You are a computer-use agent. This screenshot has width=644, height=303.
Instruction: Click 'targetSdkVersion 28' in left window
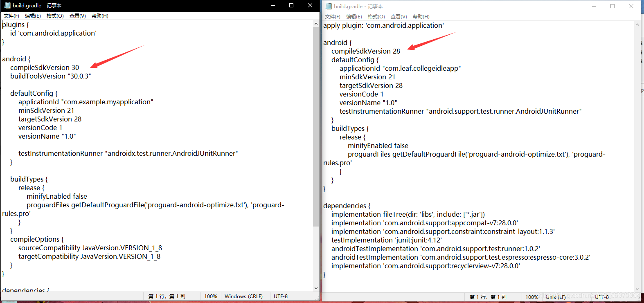(x=50, y=119)
